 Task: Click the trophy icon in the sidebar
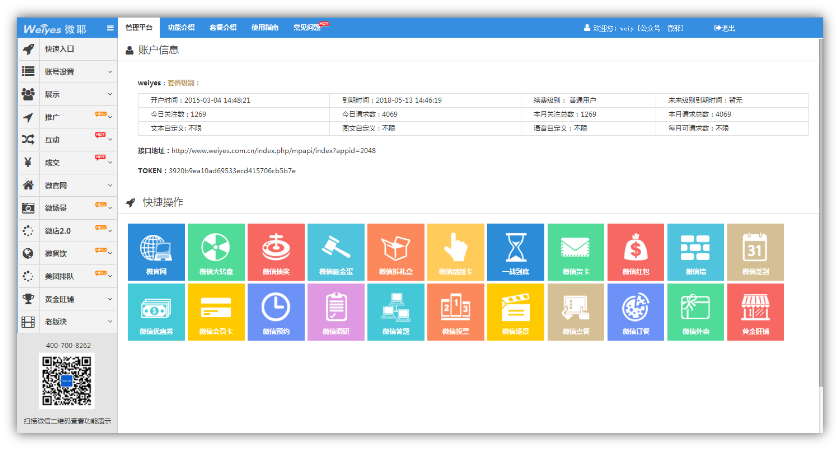click(28, 299)
